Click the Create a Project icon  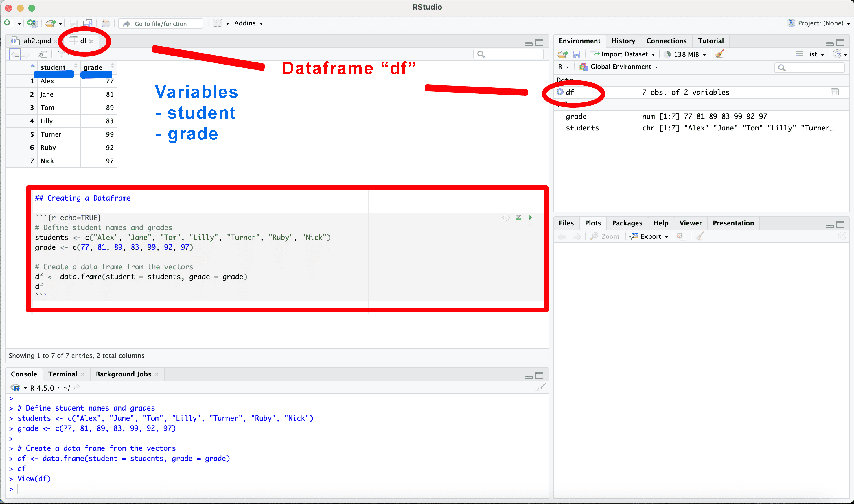[x=32, y=23]
